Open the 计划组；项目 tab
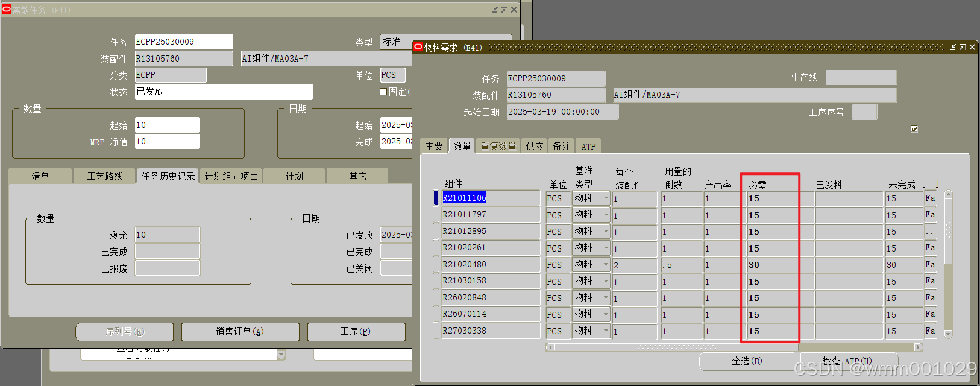The width and height of the screenshot is (980, 386). coord(231,176)
